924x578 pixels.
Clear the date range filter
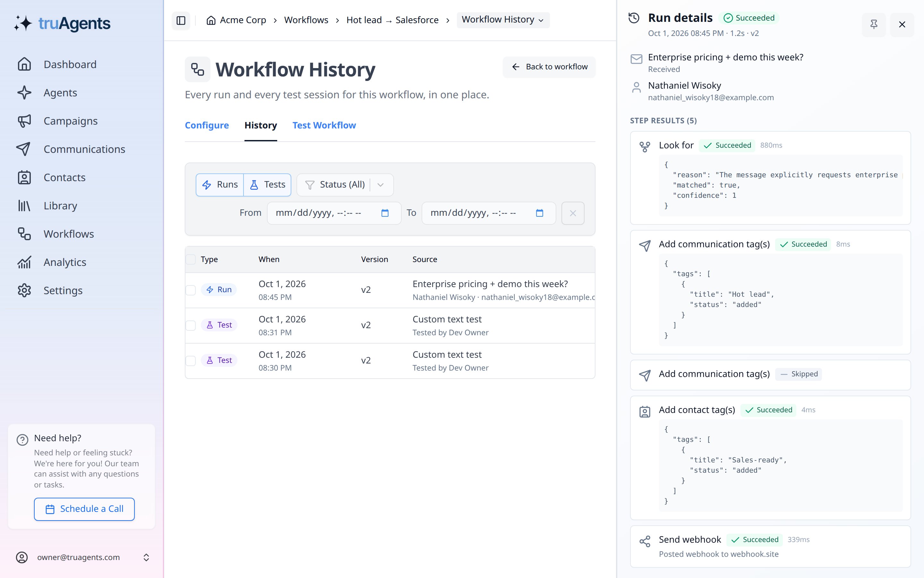(573, 213)
